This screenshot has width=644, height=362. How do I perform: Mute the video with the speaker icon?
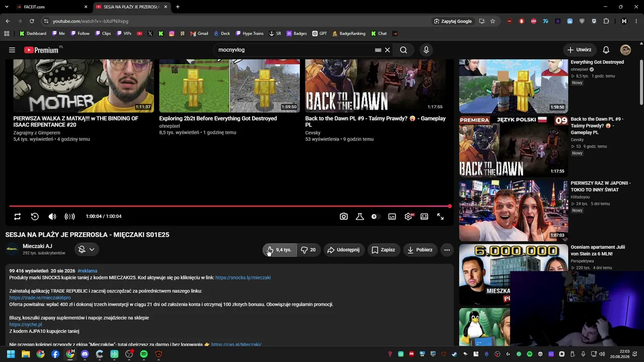[x=52, y=216]
